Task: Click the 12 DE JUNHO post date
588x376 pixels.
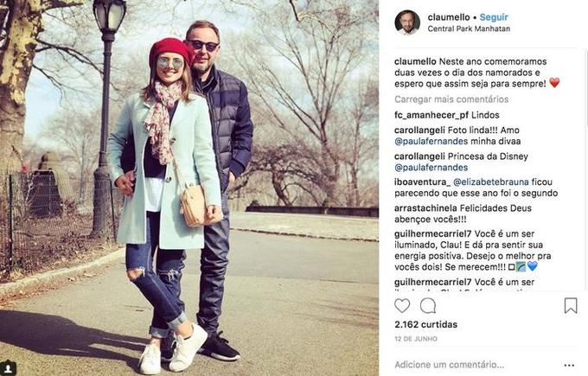Action: tap(416, 339)
